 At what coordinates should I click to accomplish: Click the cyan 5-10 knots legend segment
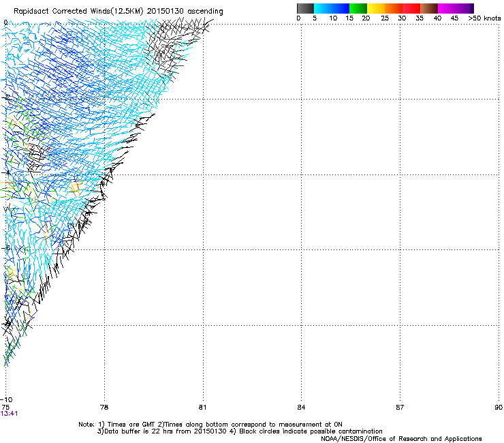322,8
